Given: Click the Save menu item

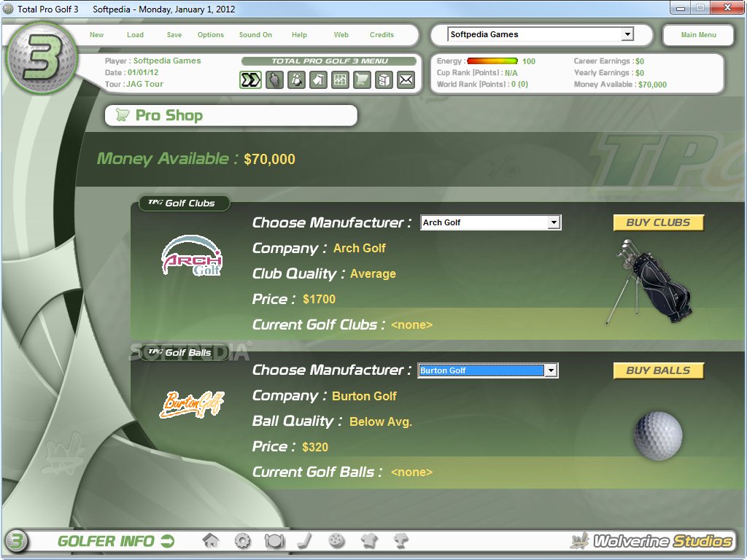Looking at the screenshot, I should pos(174,35).
